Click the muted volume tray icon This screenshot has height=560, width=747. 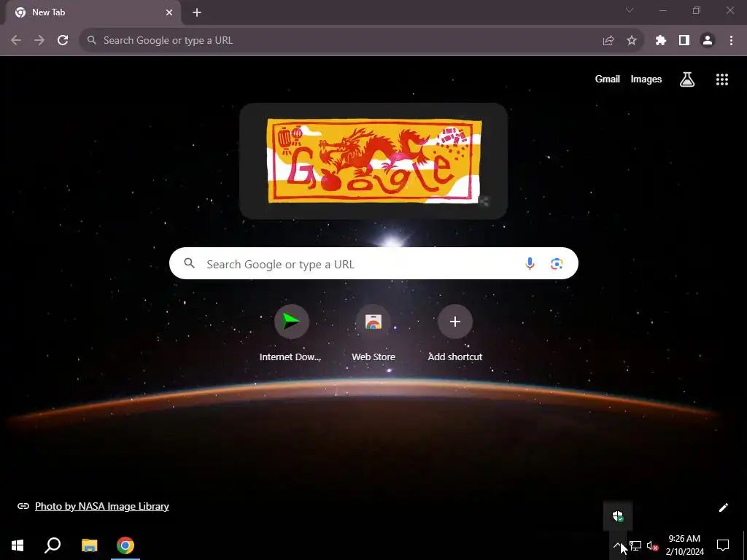coord(653,545)
